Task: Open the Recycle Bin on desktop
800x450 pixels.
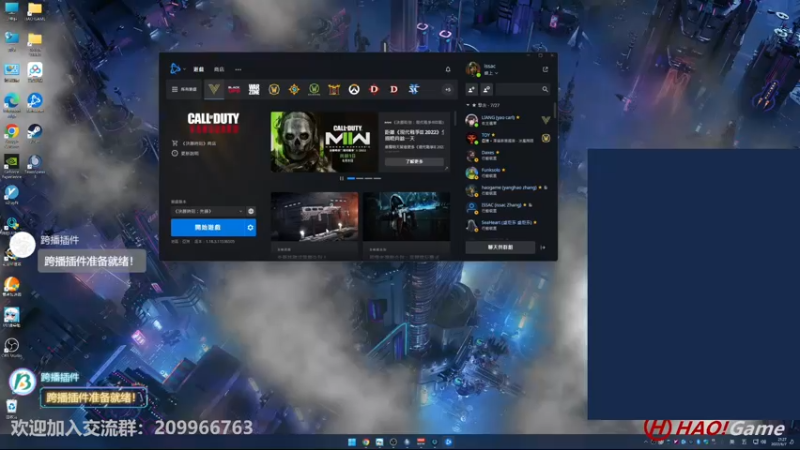Action: point(12,409)
